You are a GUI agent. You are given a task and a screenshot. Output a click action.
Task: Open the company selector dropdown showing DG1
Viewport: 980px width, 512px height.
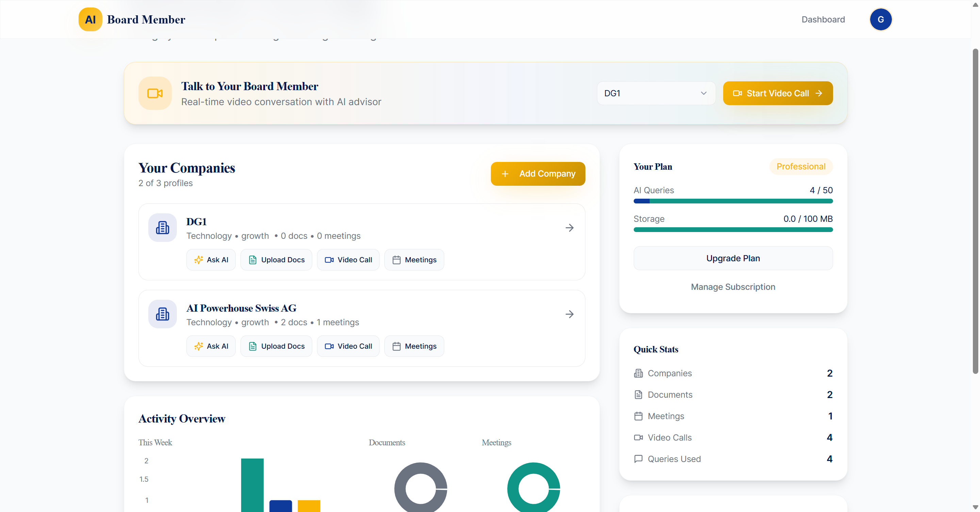(x=656, y=93)
